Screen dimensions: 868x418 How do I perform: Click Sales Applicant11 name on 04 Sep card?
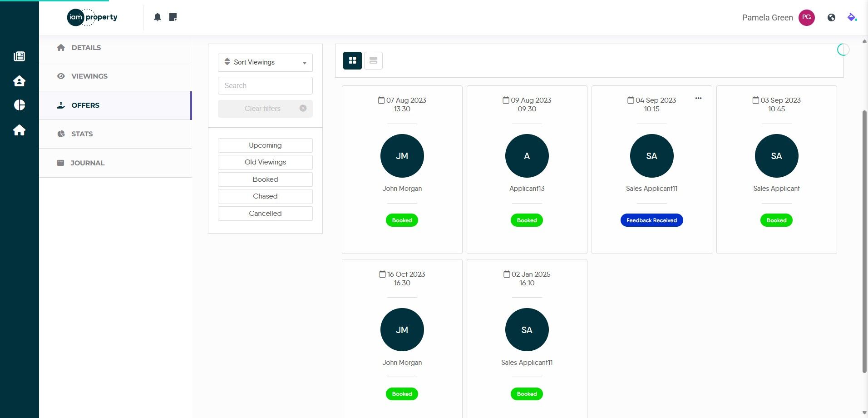[652, 189]
